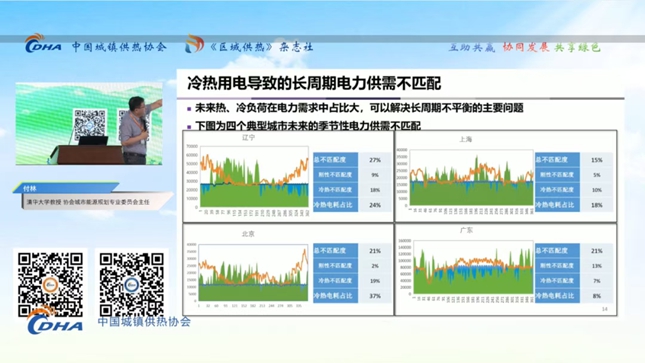The image size is (645, 363).
Task: Click the 冷热电耗占比 37% cell for 北京
Action: (352, 296)
